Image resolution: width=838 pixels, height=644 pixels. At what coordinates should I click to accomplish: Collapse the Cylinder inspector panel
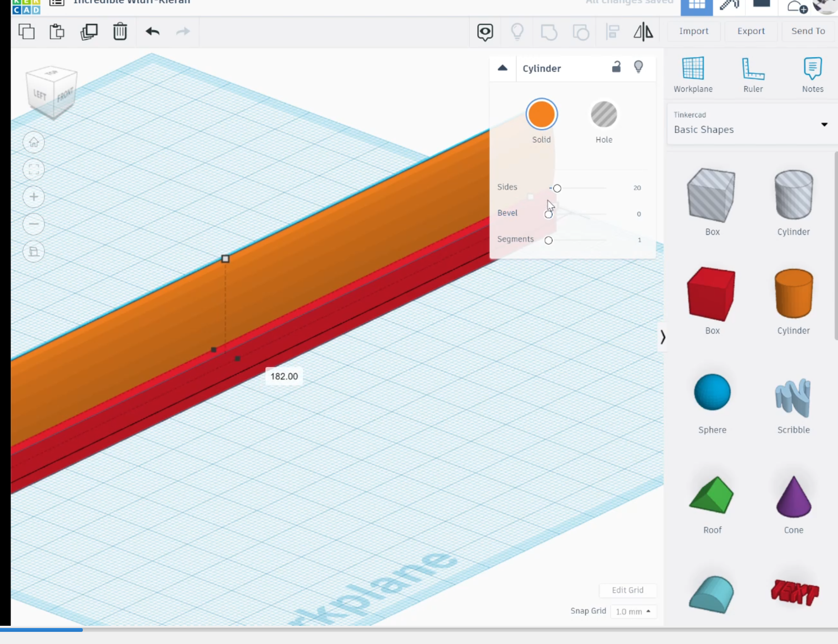pyautogui.click(x=503, y=68)
